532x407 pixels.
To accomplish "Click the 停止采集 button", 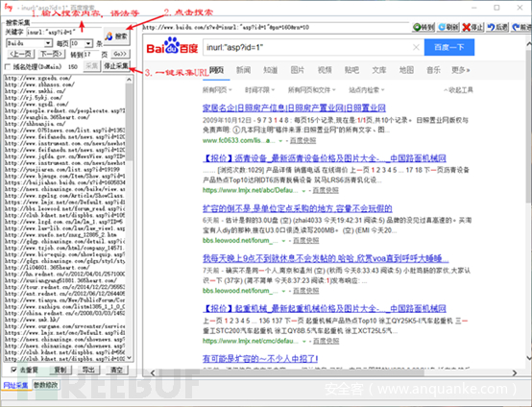I will pyautogui.click(x=116, y=66).
